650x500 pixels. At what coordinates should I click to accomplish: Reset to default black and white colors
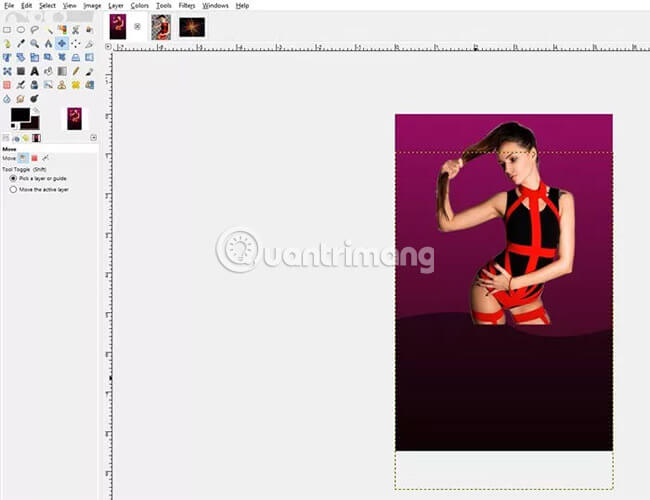point(14,126)
